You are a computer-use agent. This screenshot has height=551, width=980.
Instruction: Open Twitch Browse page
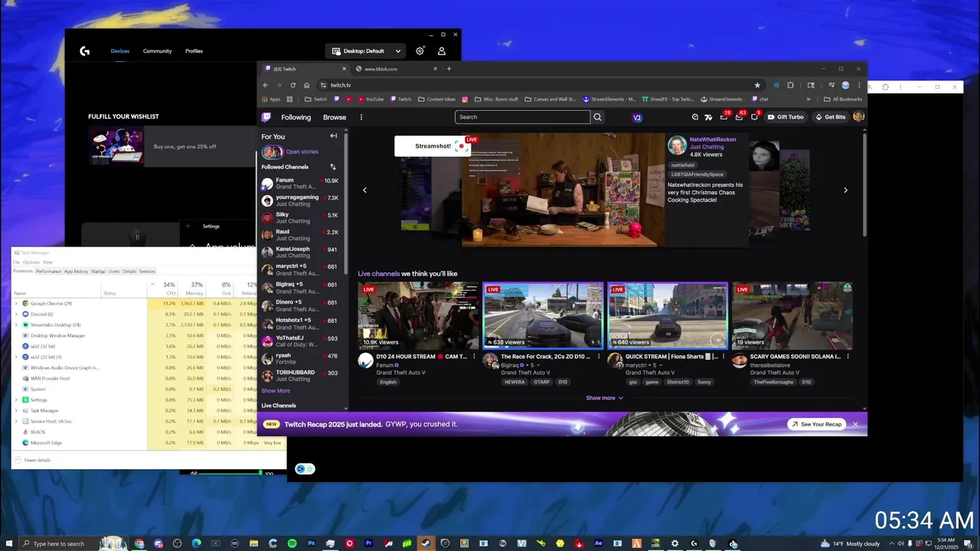(335, 117)
